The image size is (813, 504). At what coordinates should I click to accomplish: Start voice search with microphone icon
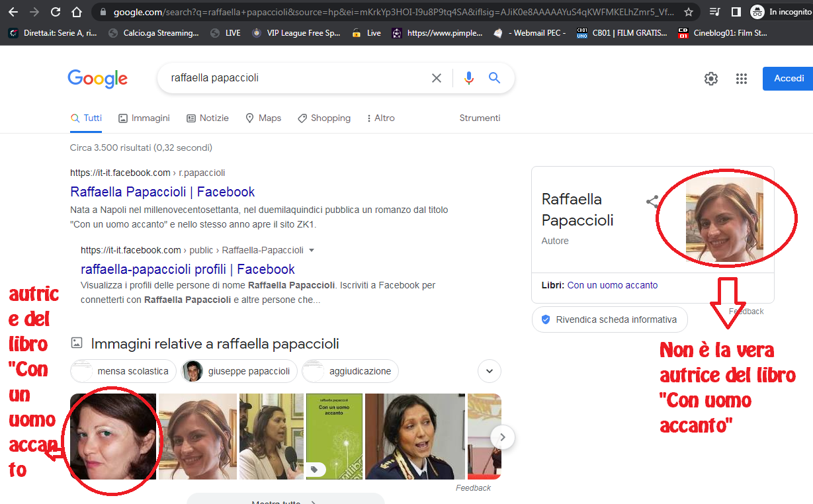469,78
